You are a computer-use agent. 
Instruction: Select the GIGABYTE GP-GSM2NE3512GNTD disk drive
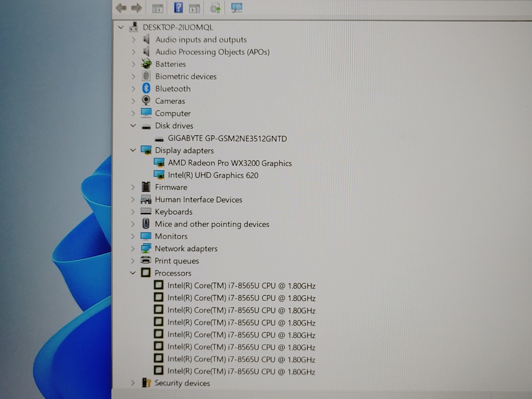tap(227, 139)
